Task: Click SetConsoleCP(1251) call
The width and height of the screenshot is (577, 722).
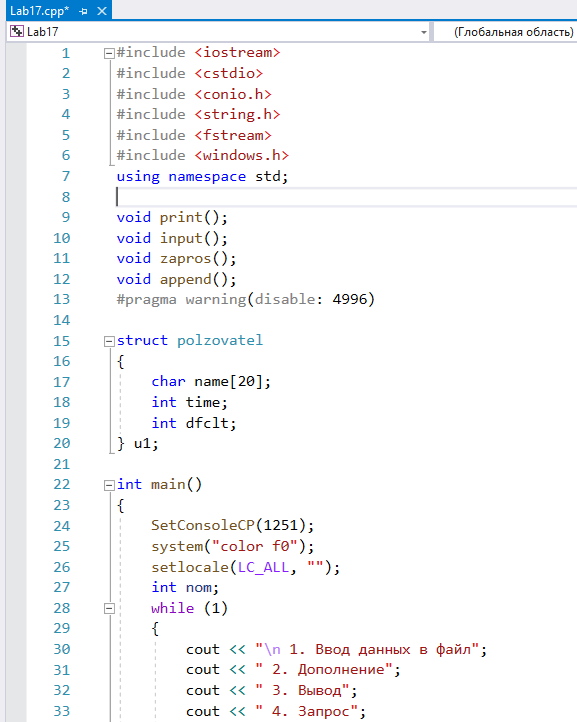Action: point(233,526)
